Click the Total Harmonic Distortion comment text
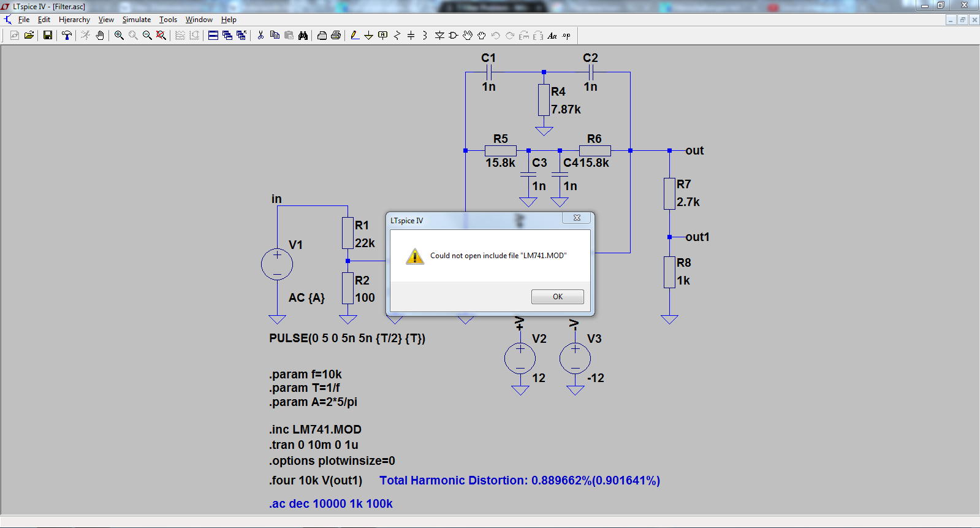Image resolution: width=980 pixels, height=528 pixels. [x=520, y=480]
